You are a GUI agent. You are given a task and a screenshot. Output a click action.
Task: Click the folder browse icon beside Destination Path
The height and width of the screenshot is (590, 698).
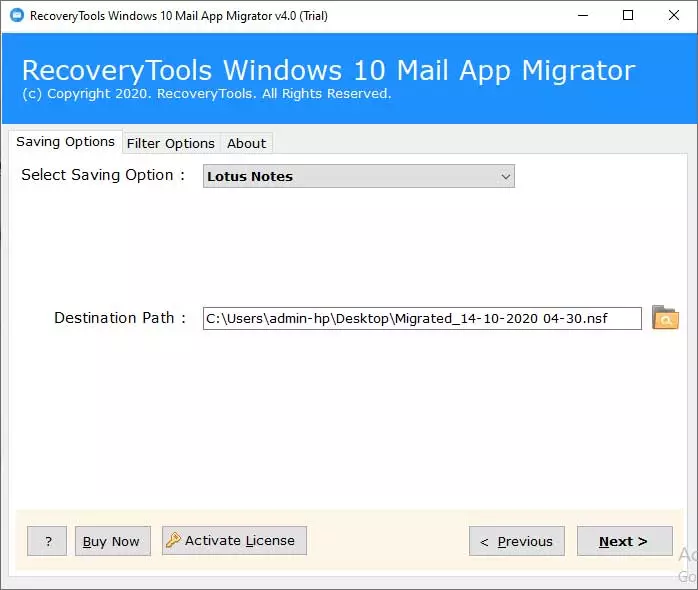(665, 318)
